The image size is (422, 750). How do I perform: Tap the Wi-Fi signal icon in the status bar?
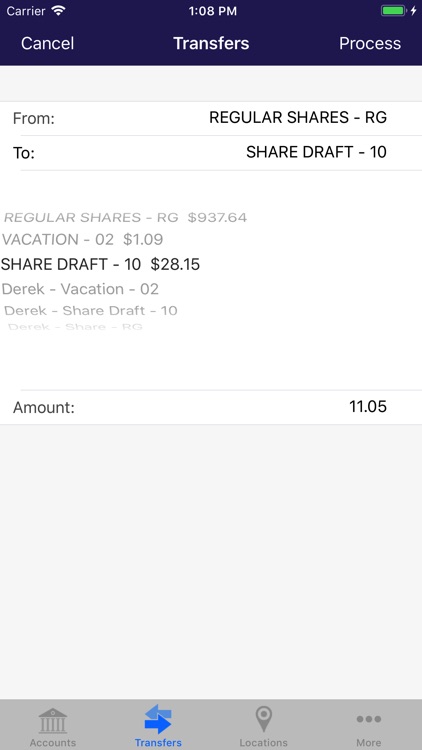point(58,11)
